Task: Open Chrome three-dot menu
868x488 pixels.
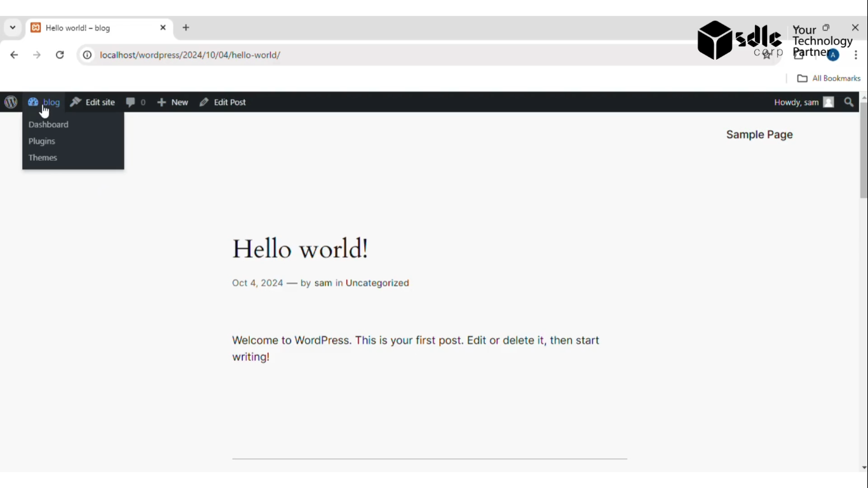Action: pyautogui.click(x=856, y=55)
